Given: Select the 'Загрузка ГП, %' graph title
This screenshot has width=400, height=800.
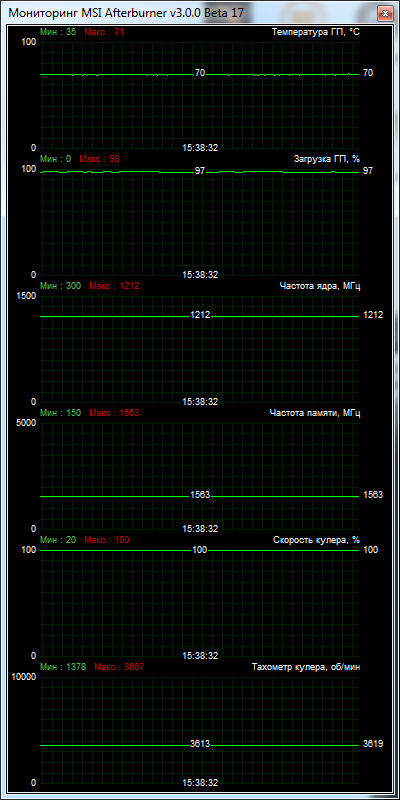Looking at the screenshot, I should [x=327, y=159].
